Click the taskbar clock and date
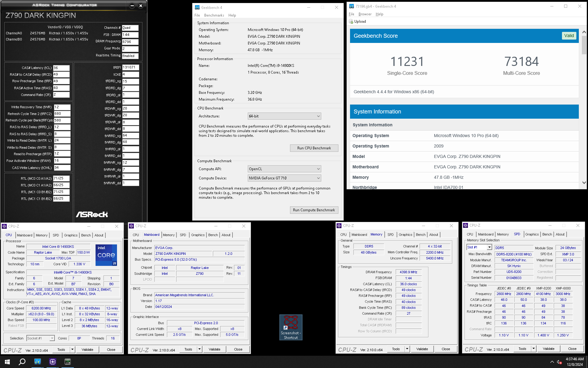This screenshot has height=368, width=588. click(x=575, y=362)
